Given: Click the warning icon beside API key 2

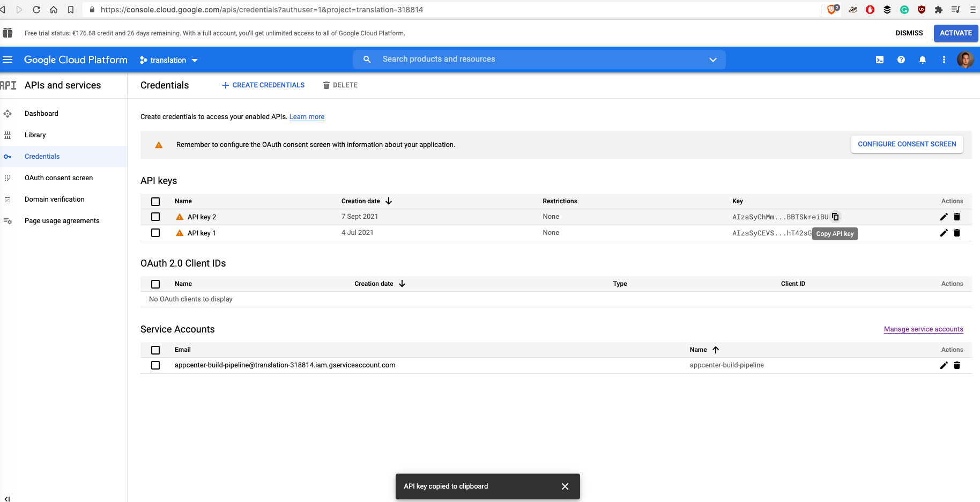Looking at the screenshot, I should 180,217.
